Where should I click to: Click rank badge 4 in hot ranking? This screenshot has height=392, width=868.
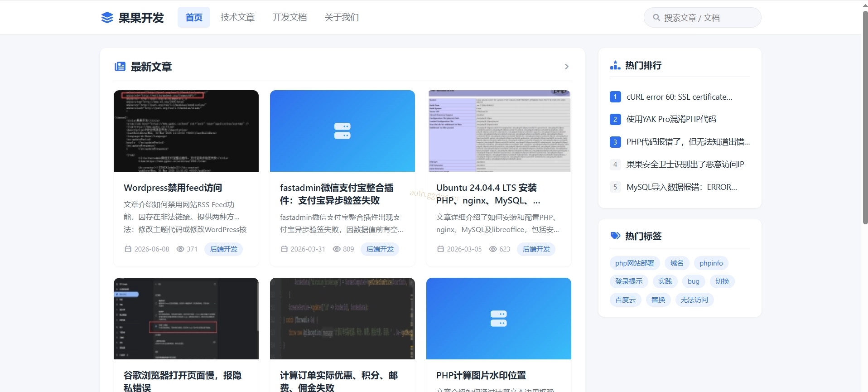point(615,165)
